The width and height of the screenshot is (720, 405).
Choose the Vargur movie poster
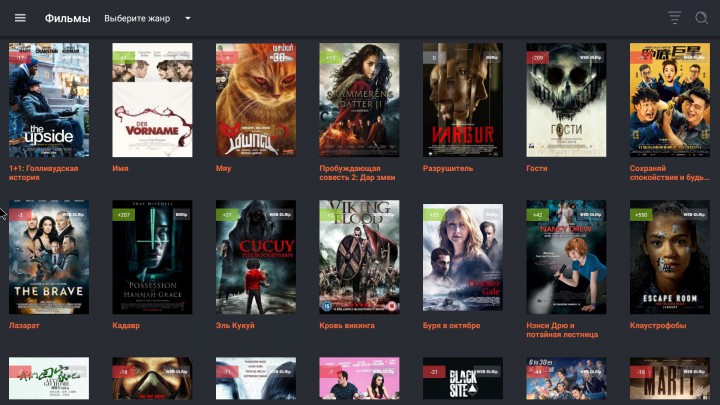click(x=462, y=99)
